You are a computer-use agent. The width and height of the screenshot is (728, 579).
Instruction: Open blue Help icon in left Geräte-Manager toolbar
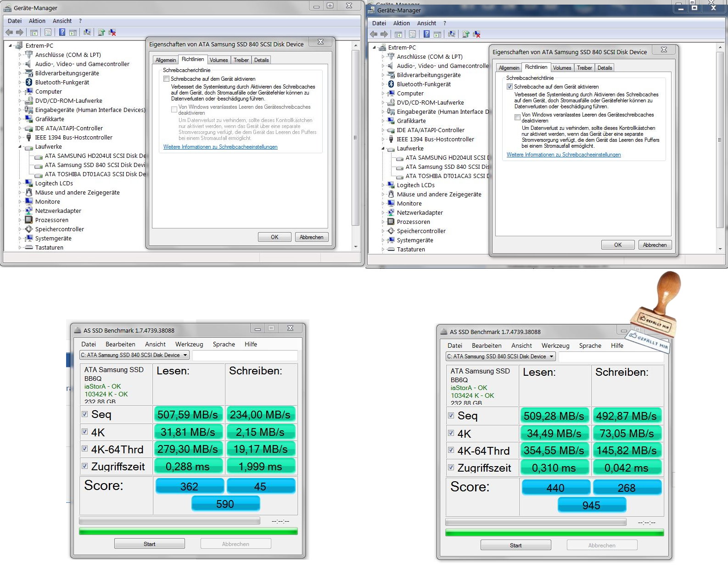(x=62, y=32)
